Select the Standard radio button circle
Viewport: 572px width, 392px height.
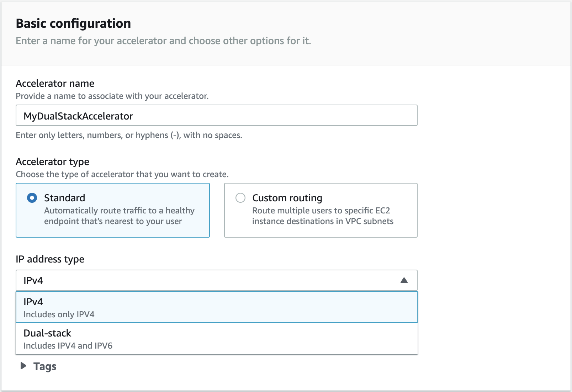pyautogui.click(x=32, y=198)
